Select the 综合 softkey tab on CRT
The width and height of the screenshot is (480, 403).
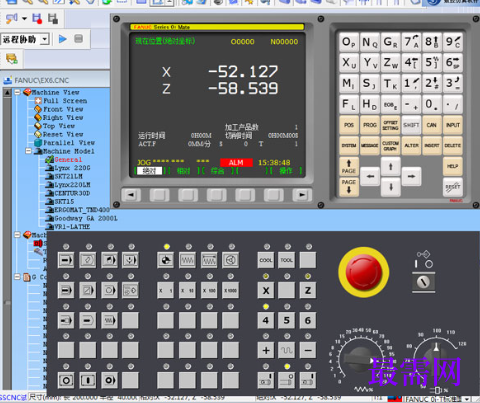click(x=217, y=171)
